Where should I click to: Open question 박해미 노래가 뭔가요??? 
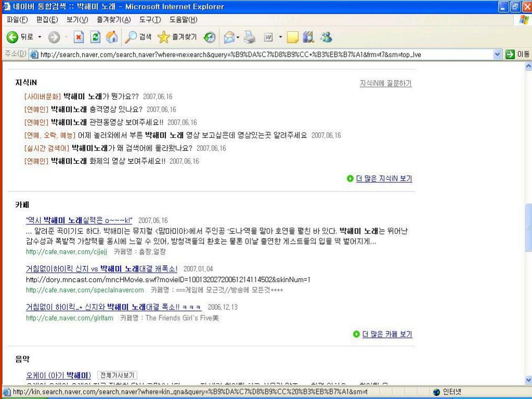coord(101,96)
